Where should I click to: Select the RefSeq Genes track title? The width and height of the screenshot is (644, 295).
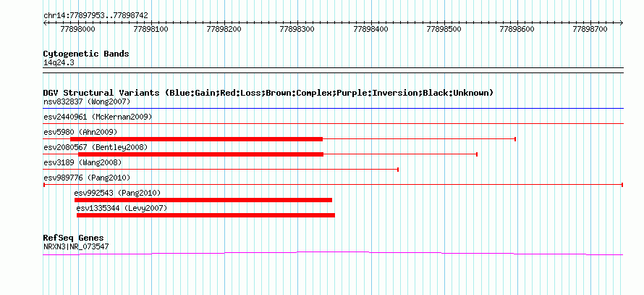(74, 238)
